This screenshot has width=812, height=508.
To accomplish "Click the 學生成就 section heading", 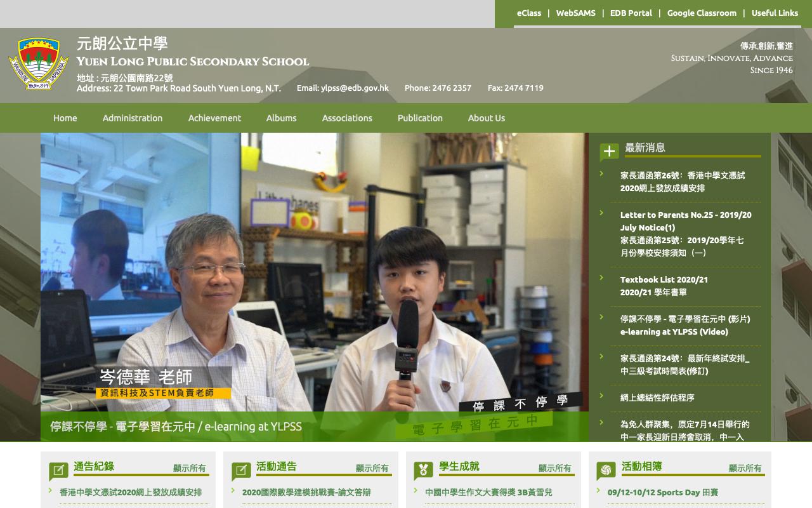I will pos(459,466).
